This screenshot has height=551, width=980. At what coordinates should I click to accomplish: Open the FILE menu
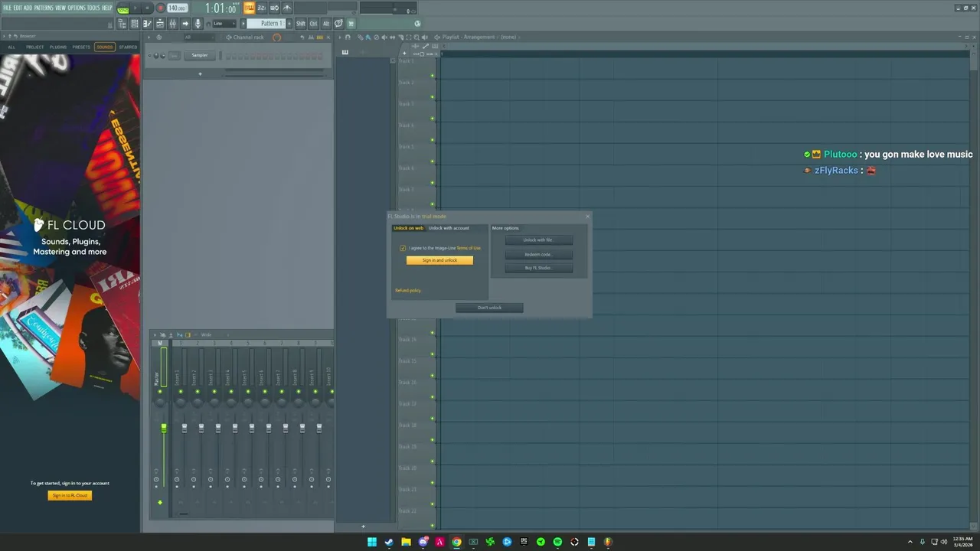7,8
